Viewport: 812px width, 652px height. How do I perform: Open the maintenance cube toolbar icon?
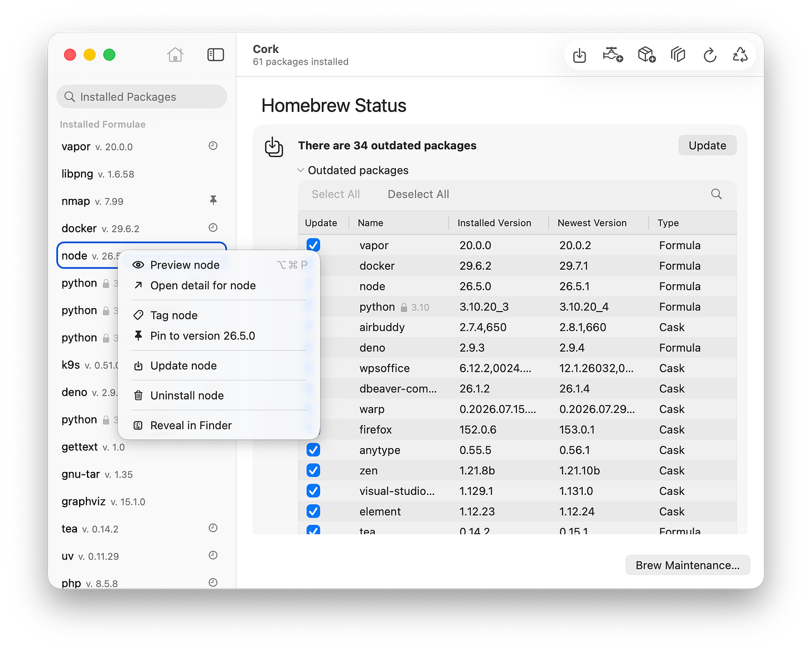(x=678, y=55)
